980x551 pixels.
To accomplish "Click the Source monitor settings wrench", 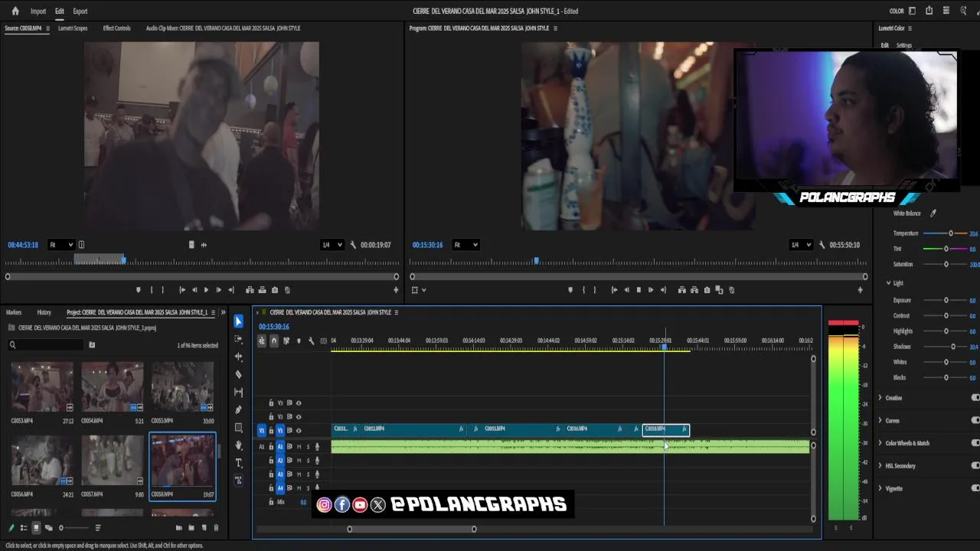I will point(353,245).
